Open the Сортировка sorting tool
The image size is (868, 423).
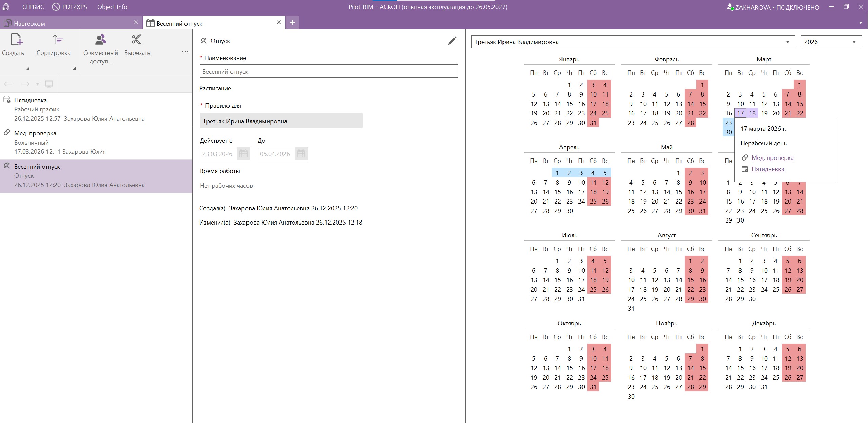(x=57, y=40)
